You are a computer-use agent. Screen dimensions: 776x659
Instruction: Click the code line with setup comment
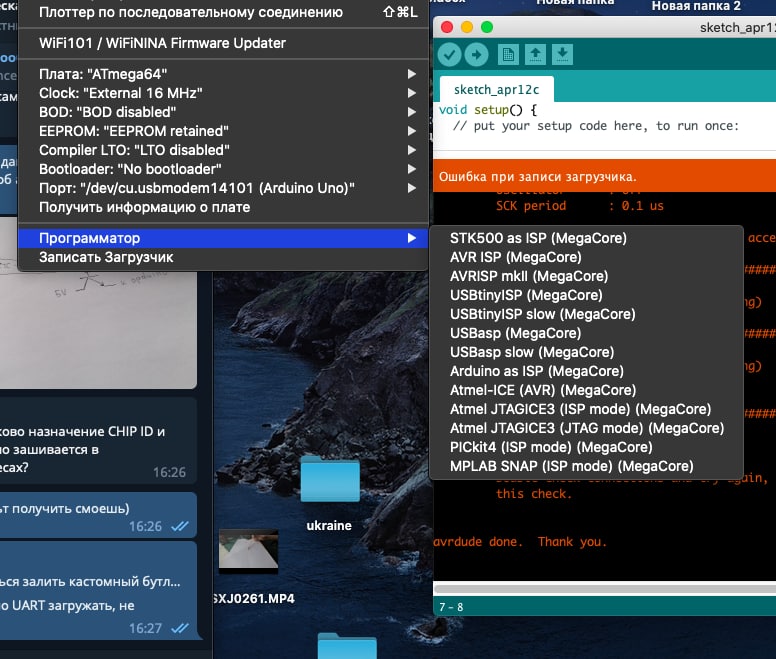[x=596, y=126]
